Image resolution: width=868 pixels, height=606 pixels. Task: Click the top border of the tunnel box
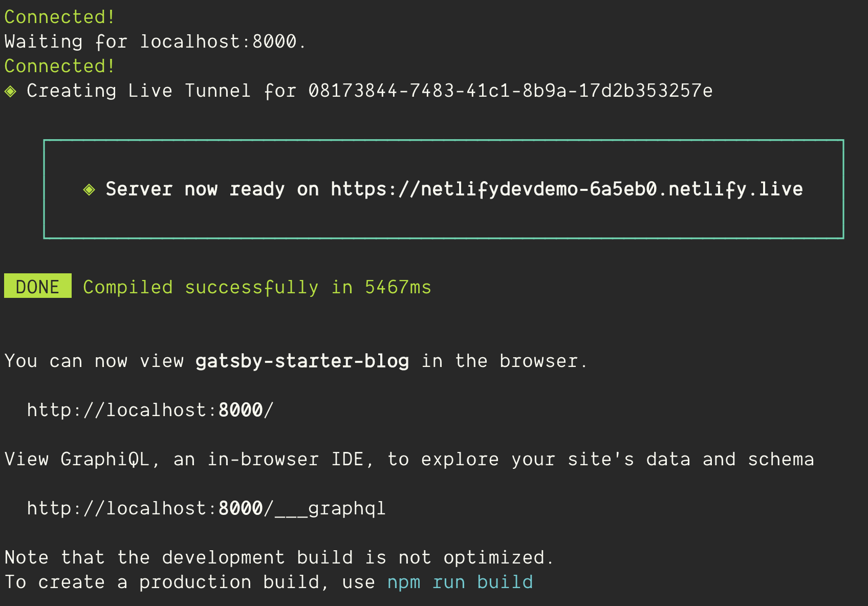point(444,140)
